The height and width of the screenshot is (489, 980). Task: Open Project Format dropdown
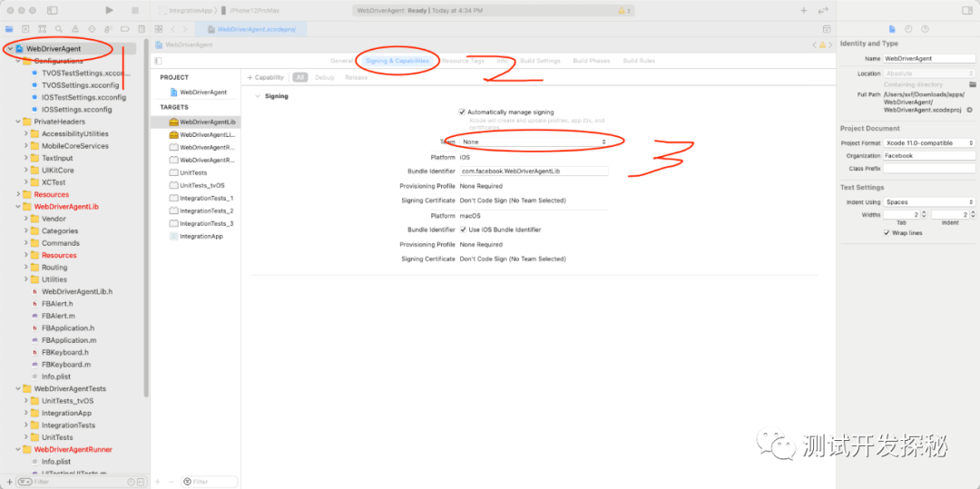point(929,143)
